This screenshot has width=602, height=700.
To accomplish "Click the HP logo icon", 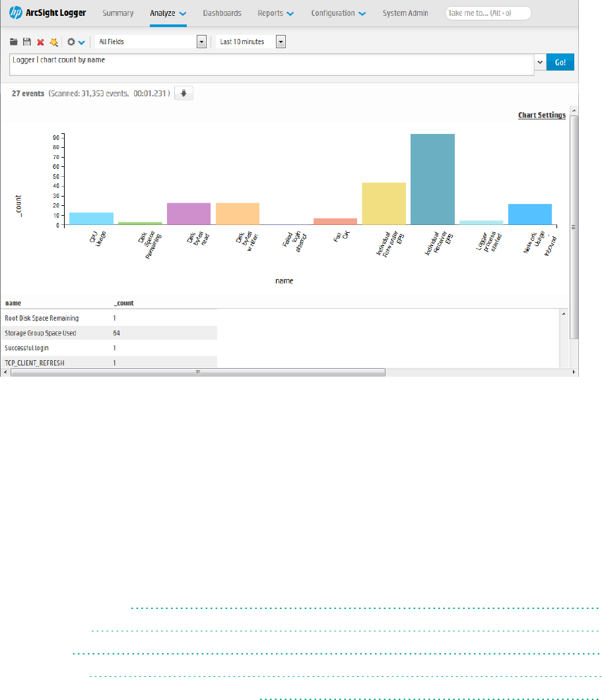I will 16,13.
